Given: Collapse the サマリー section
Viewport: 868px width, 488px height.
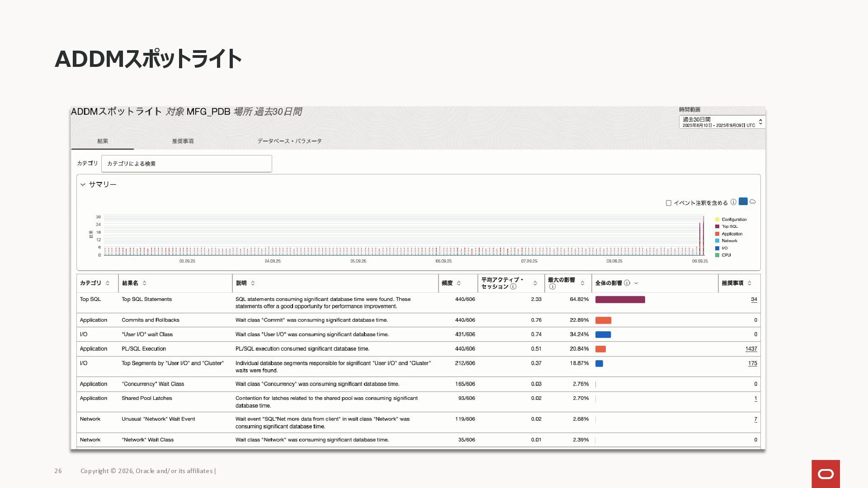Looking at the screenshot, I should 83,184.
